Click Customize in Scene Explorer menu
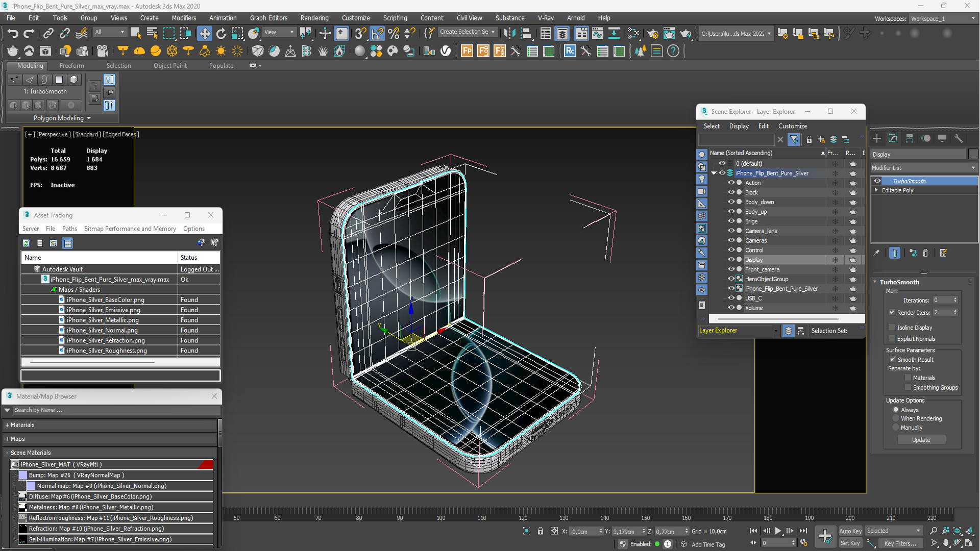The width and height of the screenshot is (980, 551). (792, 126)
